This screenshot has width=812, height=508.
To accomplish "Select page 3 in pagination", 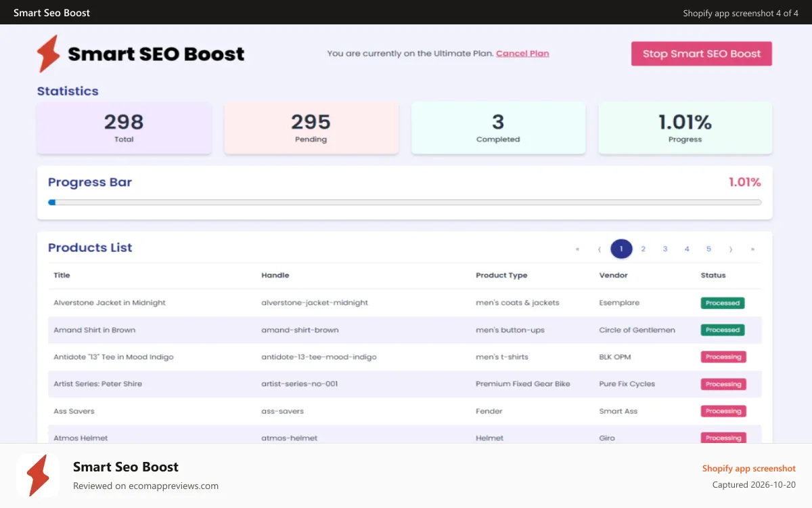I will (x=665, y=249).
